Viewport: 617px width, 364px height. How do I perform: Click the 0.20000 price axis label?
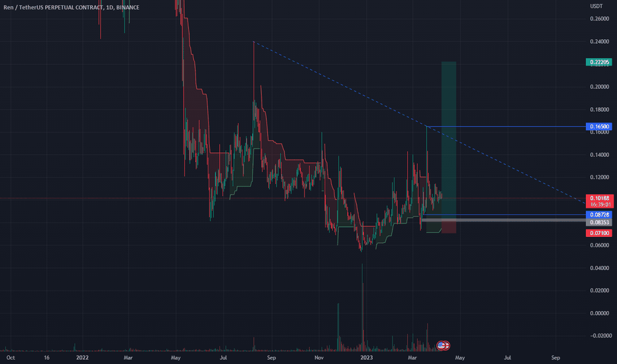click(599, 87)
